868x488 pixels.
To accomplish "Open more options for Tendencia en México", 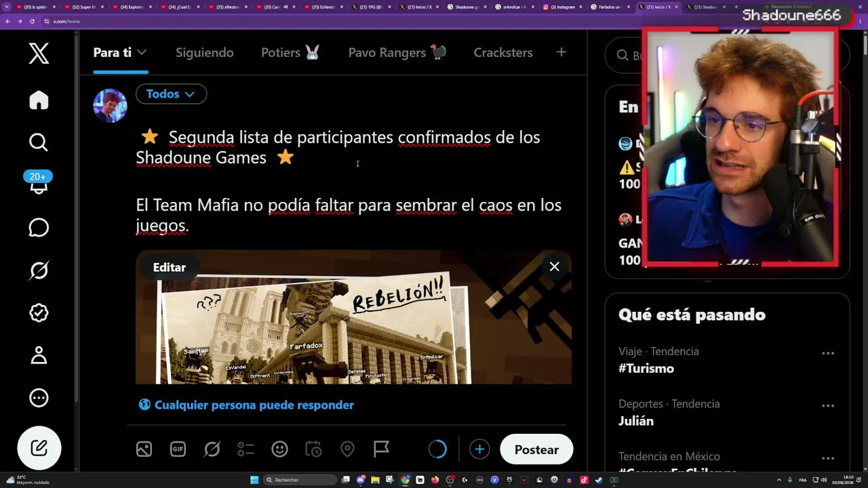I will tap(827, 458).
